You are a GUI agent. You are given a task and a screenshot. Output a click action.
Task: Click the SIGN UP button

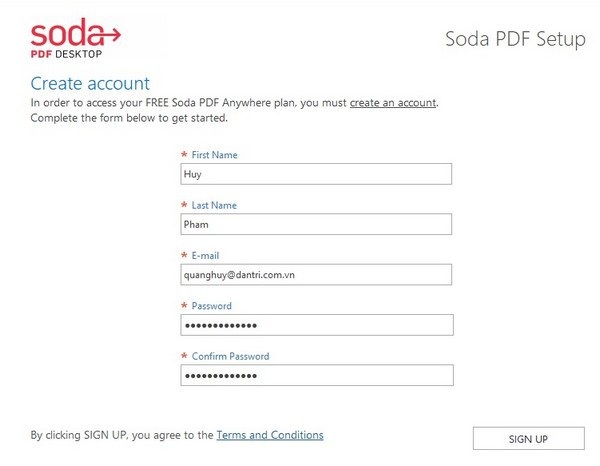tap(528, 438)
